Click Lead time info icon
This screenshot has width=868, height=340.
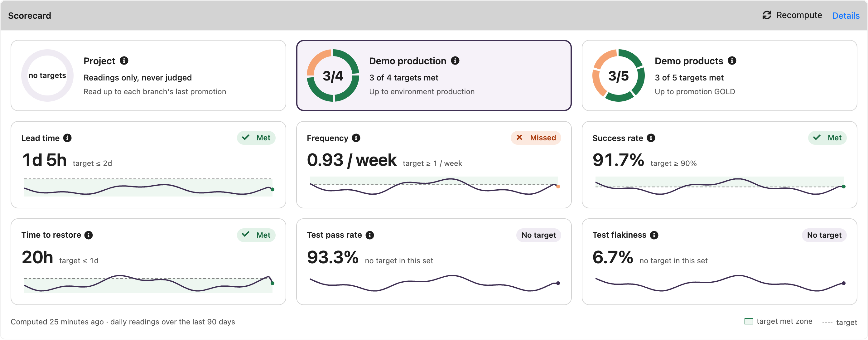tap(67, 138)
